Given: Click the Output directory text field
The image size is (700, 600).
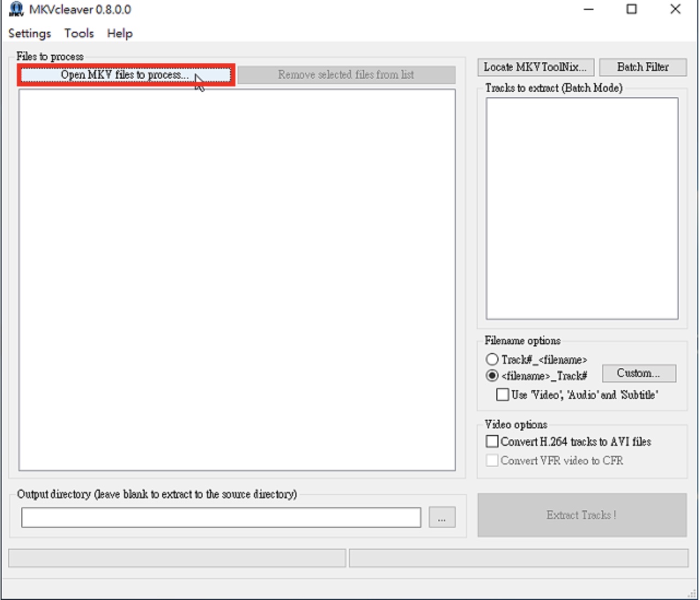Looking at the screenshot, I should [x=221, y=517].
